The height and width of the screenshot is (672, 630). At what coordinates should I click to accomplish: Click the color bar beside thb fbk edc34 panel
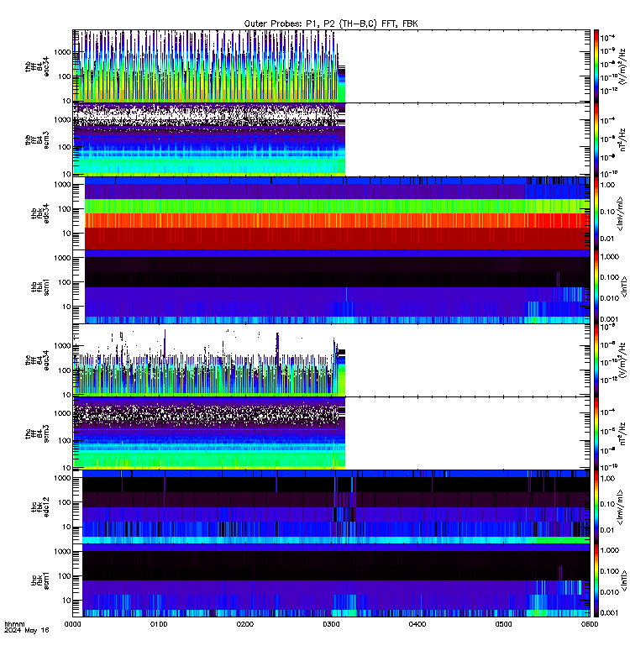point(596,213)
